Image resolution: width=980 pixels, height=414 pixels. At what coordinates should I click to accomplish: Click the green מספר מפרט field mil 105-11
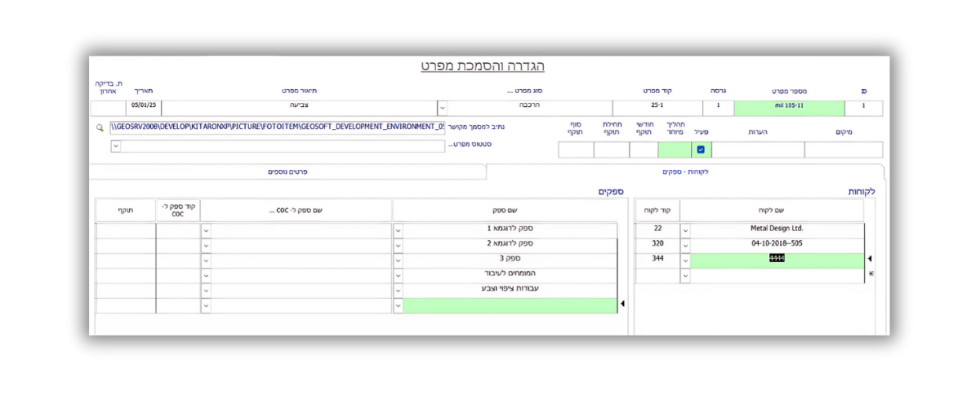791,108
